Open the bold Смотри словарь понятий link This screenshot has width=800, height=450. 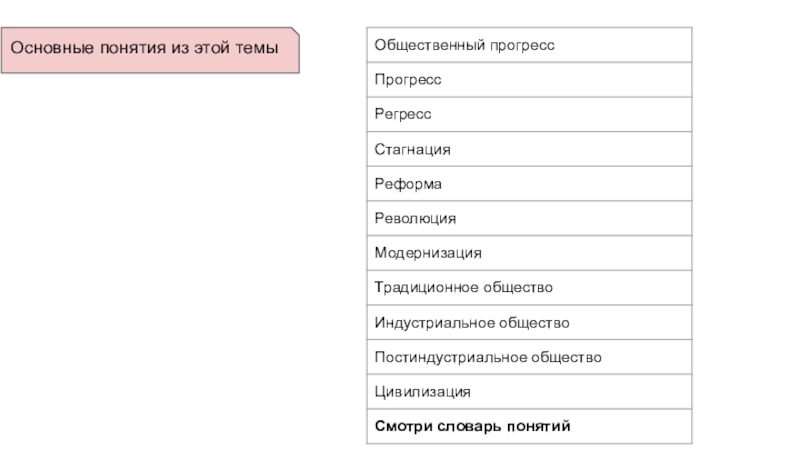[472, 426]
